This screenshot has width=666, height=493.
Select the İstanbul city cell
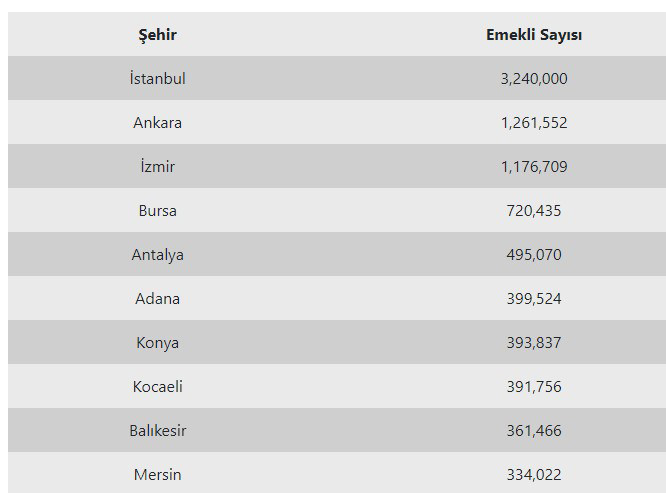(157, 78)
